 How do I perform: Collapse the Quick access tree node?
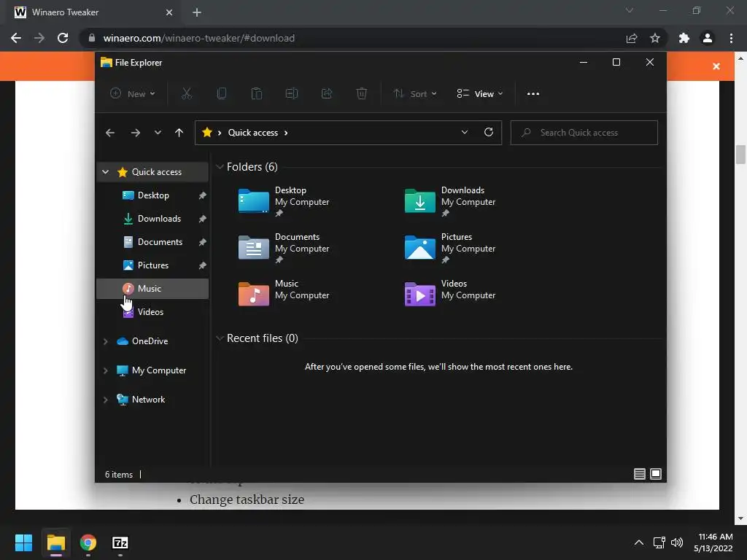pyautogui.click(x=105, y=172)
